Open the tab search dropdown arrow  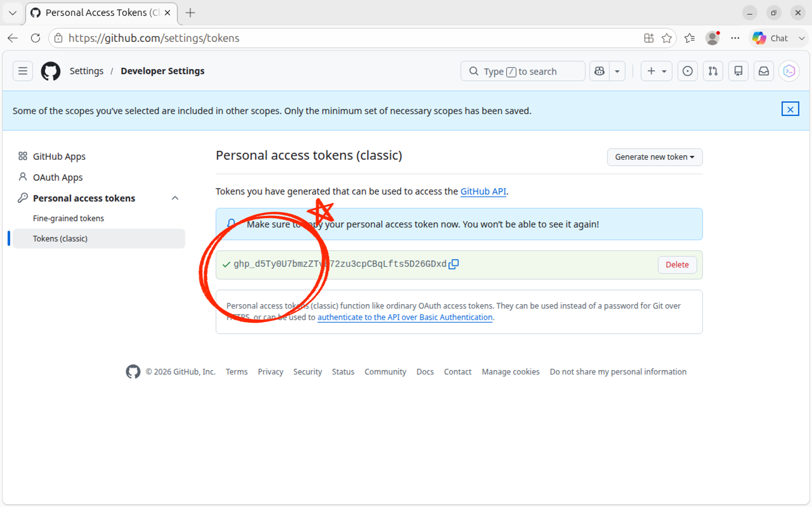click(x=12, y=12)
